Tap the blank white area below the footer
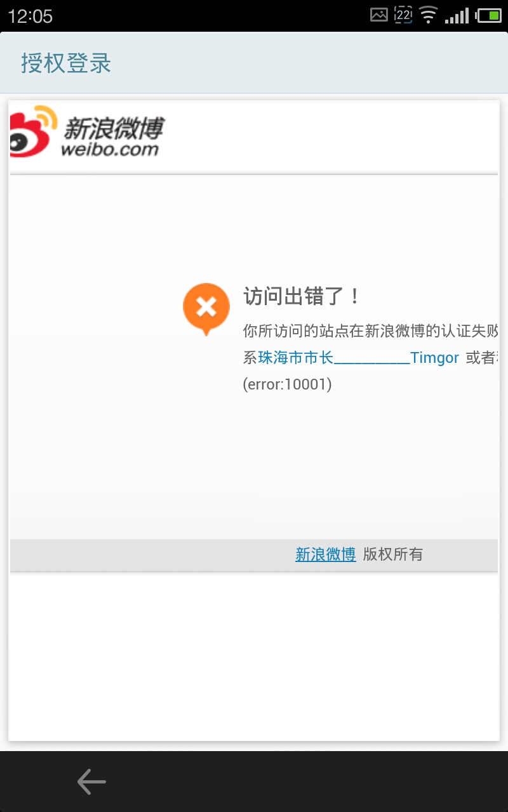Viewport: 508px width, 812px height. coord(254,655)
